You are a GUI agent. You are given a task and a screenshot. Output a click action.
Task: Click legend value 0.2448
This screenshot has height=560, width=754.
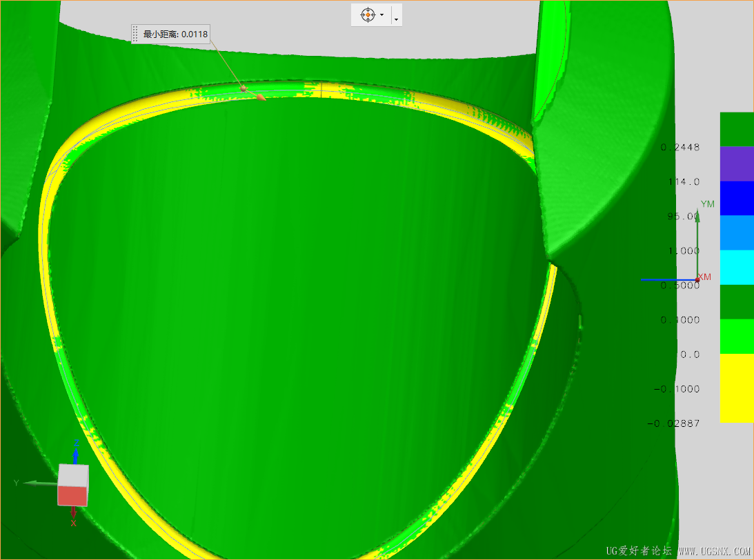pyautogui.click(x=680, y=147)
